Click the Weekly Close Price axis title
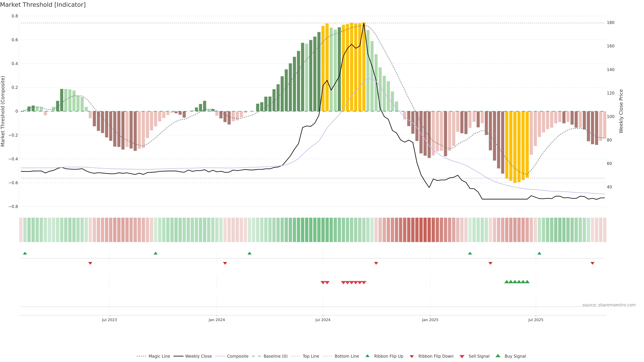This screenshot has height=362, width=644. click(621, 111)
